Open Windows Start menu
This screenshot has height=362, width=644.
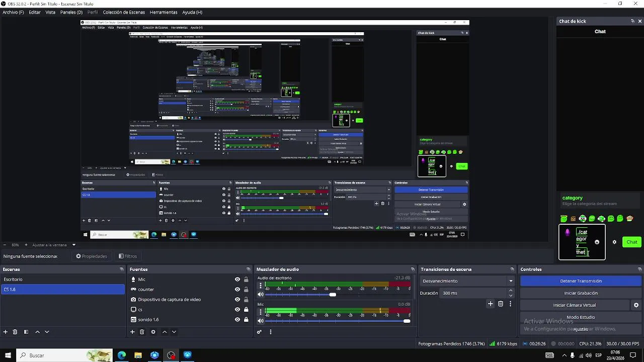click(8, 355)
